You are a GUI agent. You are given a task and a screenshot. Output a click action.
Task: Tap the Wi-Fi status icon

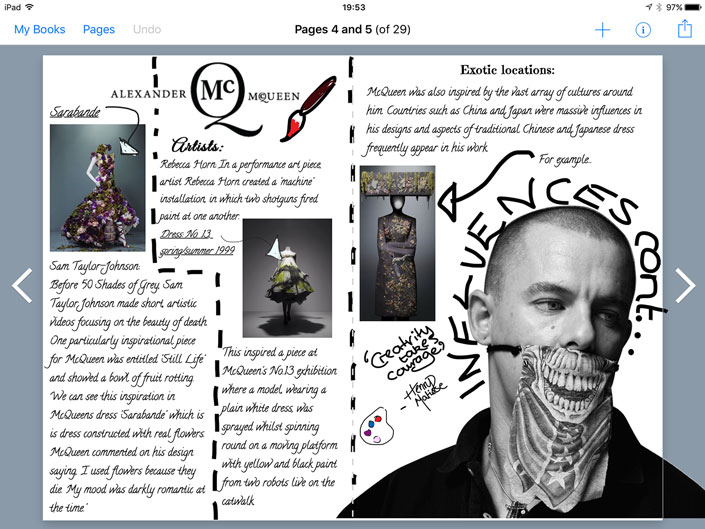(30, 7)
